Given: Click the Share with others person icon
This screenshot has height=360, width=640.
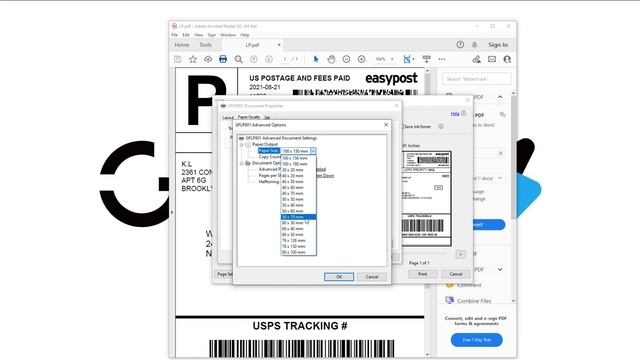Looking at the screenshot, I should [x=507, y=59].
